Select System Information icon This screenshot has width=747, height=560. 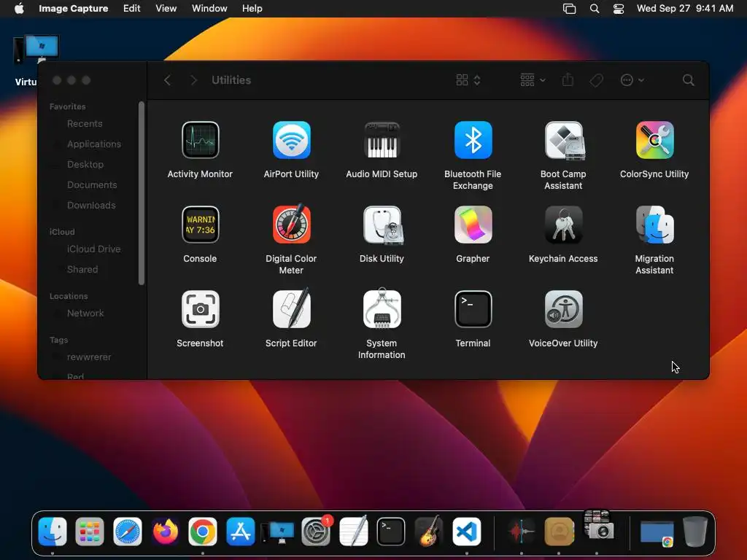click(x=382, y=308)
